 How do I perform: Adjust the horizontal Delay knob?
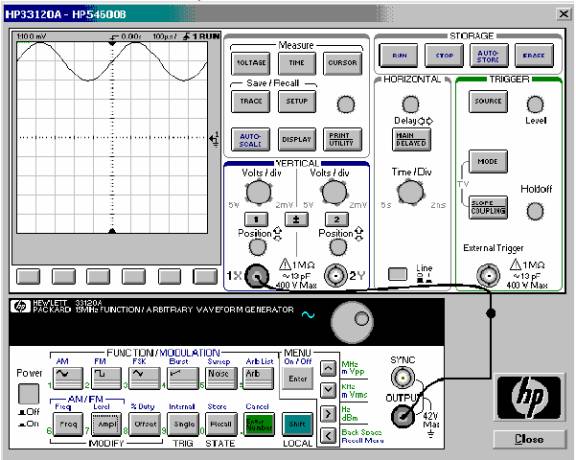point(410,104)
